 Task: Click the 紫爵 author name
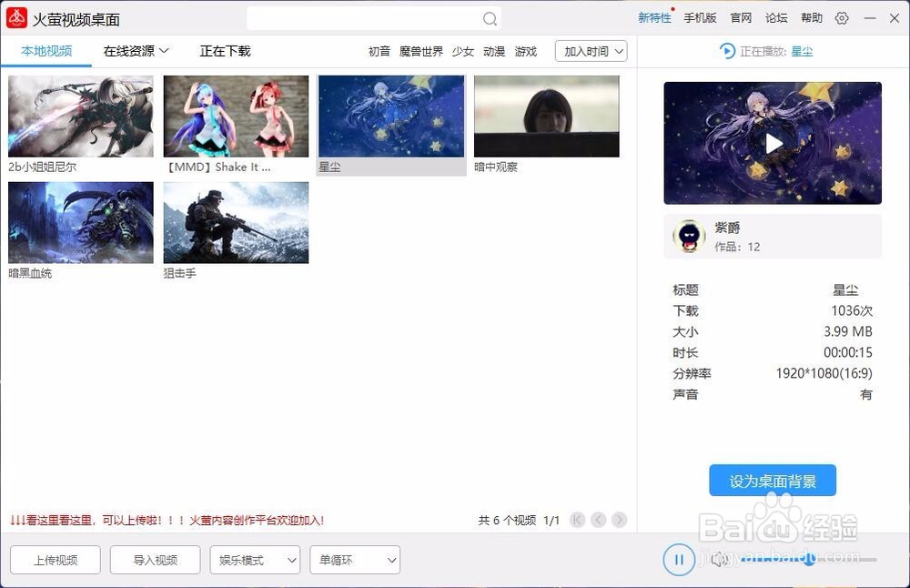pyautogui.click(x=727, y=228)
